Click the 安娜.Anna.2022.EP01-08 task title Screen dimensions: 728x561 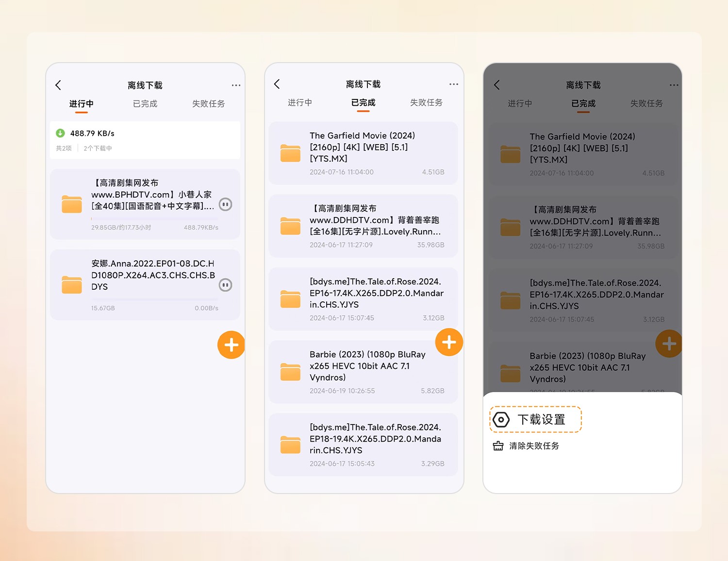click(x=153, y=275)
